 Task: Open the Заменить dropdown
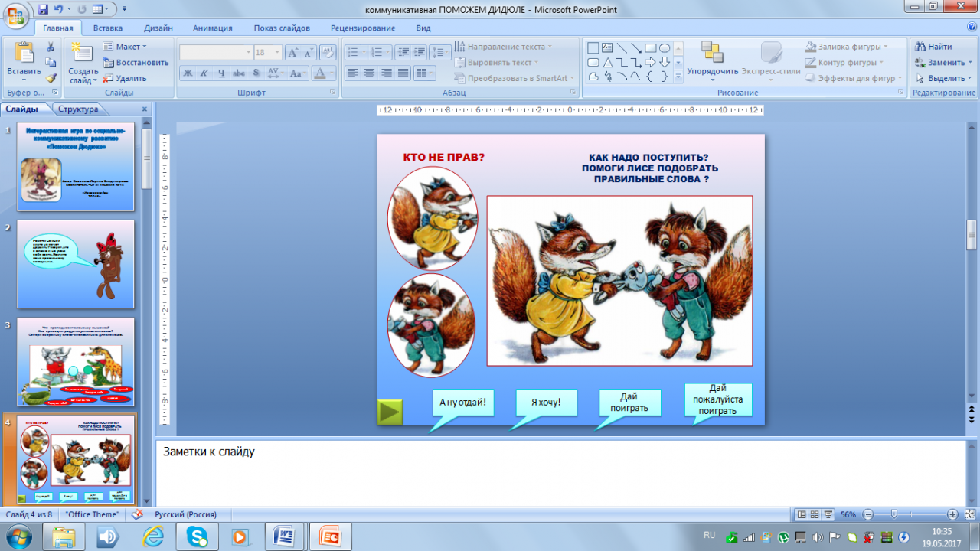coord(943,63)
